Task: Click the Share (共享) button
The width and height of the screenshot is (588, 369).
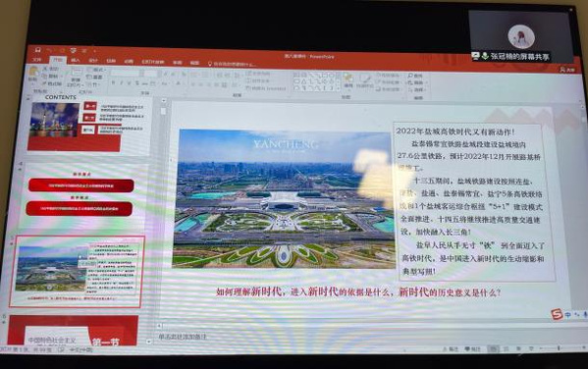Action: (567, 70)
